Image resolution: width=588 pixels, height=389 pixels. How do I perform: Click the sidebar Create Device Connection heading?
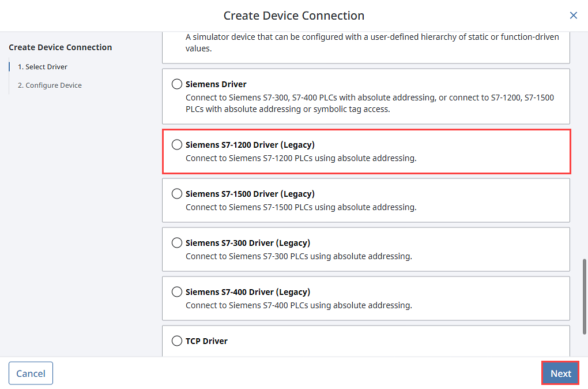pos(61,47)
